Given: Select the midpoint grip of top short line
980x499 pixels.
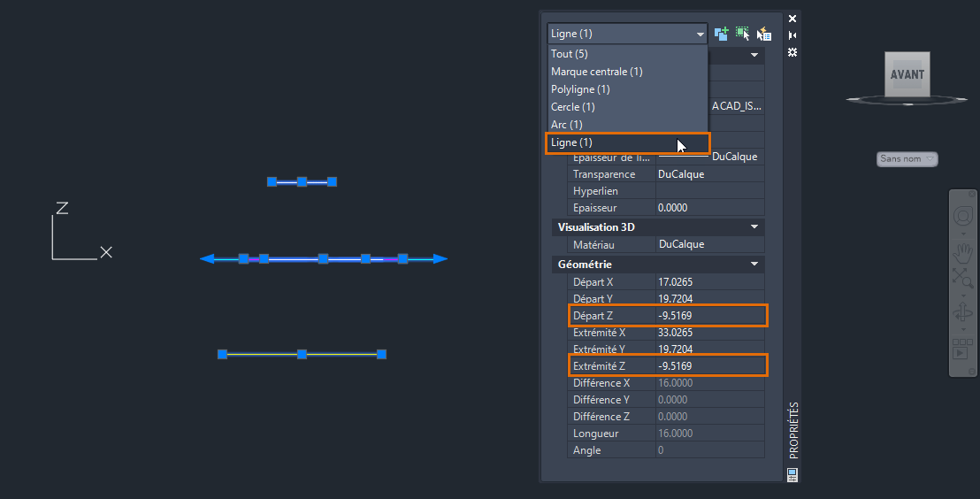Looking at the screenshot, I should 302,182.
